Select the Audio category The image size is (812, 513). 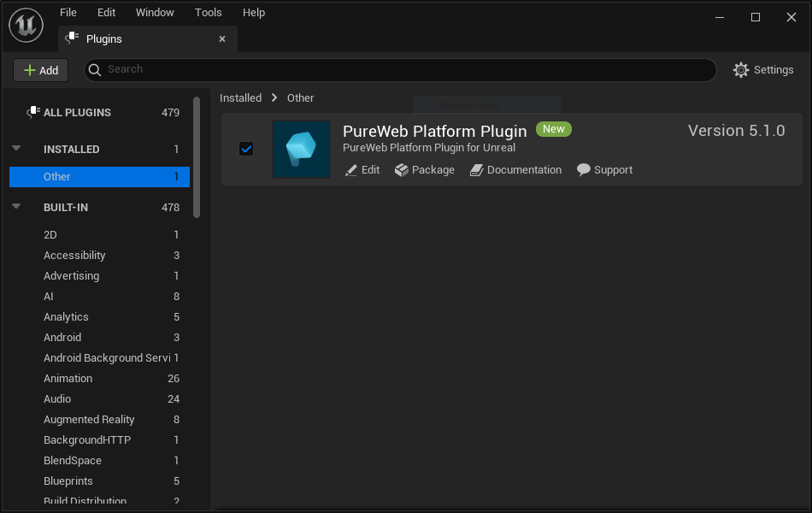99,399
